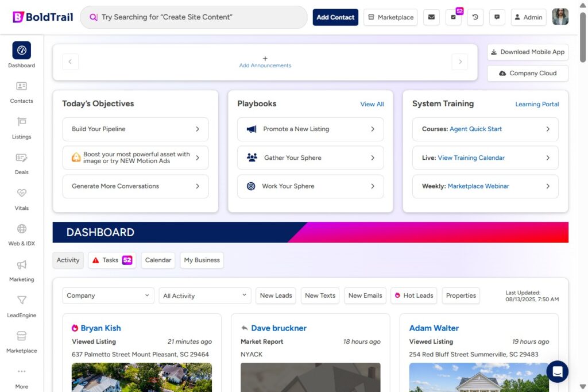This screenshot has width=588, height=392.
Task: Expand the Company dropdown
Action: 108,295
